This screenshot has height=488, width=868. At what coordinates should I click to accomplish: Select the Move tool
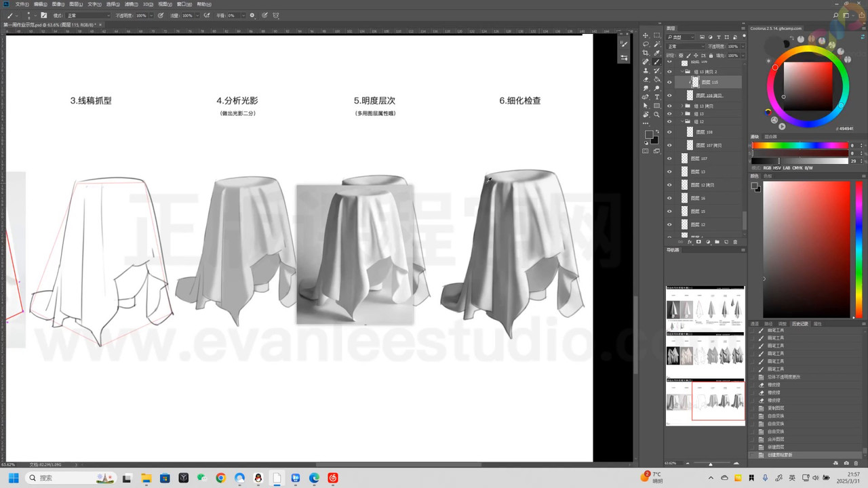click(x=646, y=35)
